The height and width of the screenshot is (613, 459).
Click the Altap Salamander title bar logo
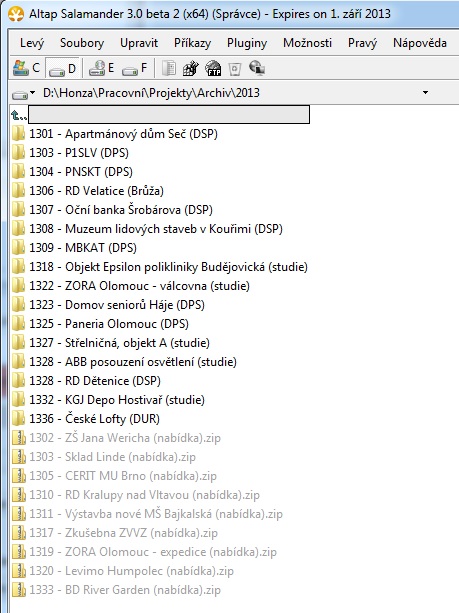[16, 14]
